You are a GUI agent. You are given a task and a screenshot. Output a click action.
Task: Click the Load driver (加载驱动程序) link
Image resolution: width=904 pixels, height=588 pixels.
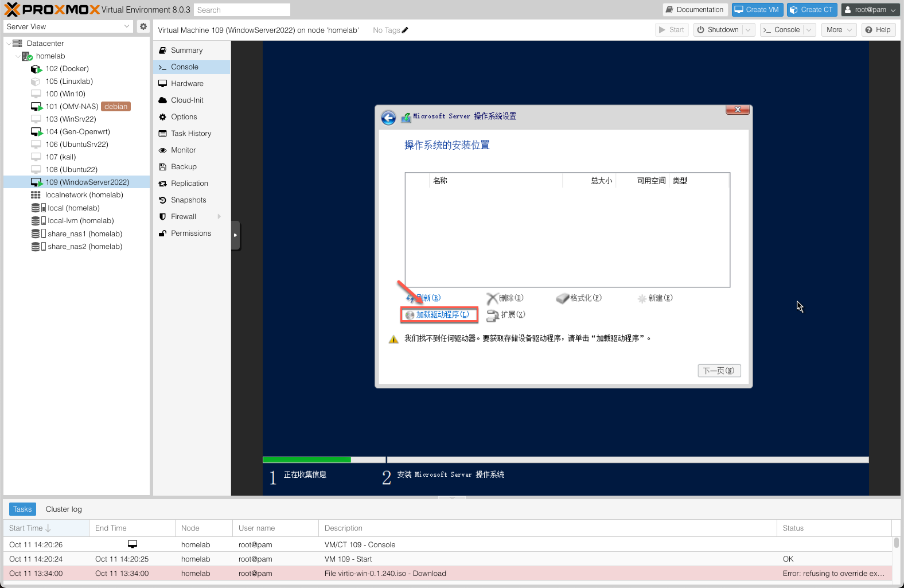coord(439,314)
